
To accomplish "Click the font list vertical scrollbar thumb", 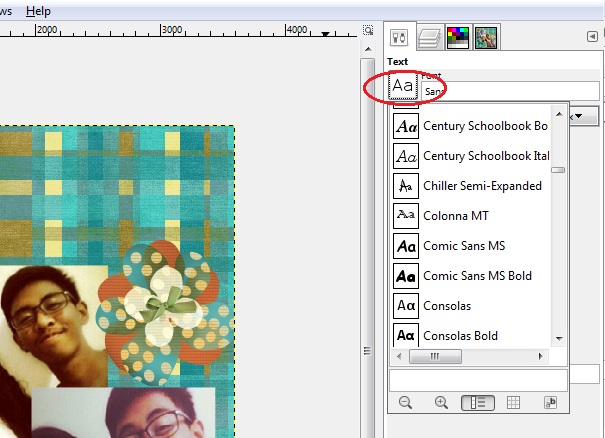I will [558, 170].
